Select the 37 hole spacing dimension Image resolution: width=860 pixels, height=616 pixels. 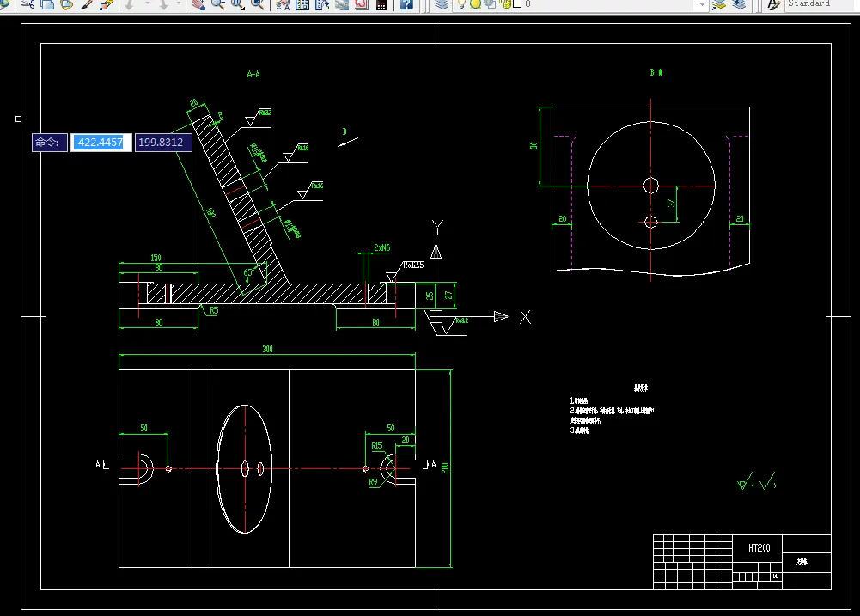click(x=671, y=203)
